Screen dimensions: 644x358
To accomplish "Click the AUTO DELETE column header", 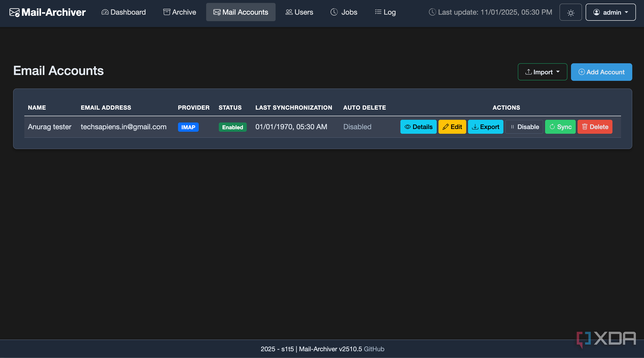I will click(x=365, y=108).
